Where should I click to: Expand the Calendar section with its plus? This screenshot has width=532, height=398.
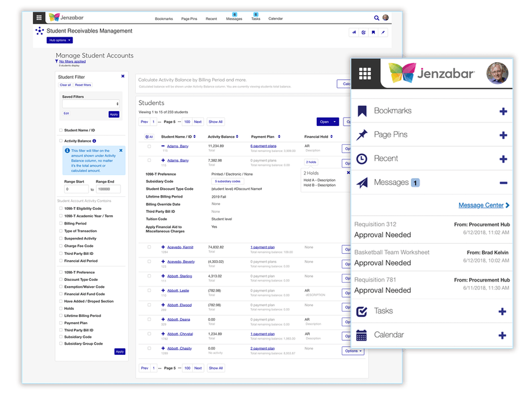[x=502, y=335]
